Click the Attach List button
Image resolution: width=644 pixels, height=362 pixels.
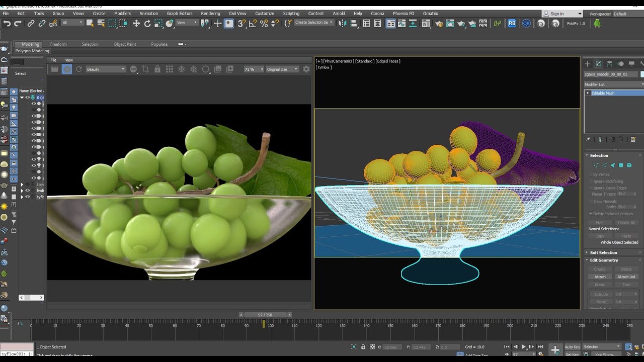tap(626, 277)
